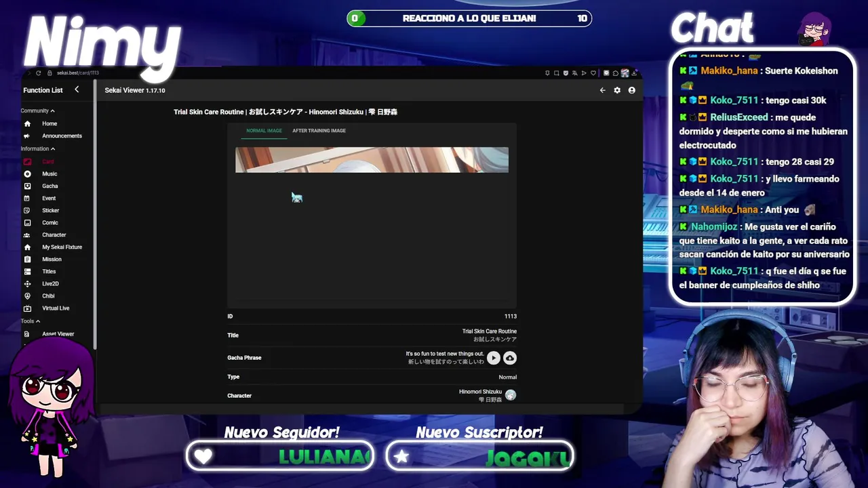Switch to the Normal Image tab

[264, 131]
